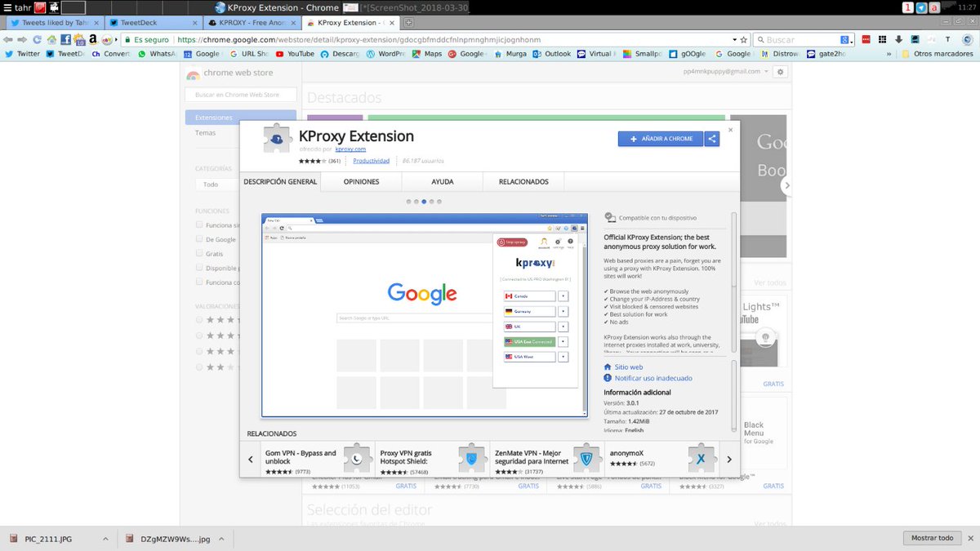Open the YouTube bookmark
Image resolution: width=980 pixels, height=551 pixels.
coord(295,54)
